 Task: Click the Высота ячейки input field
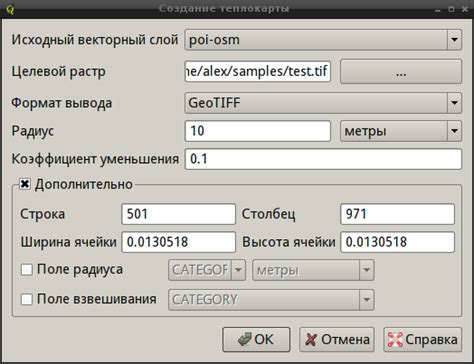click(397, 242)
